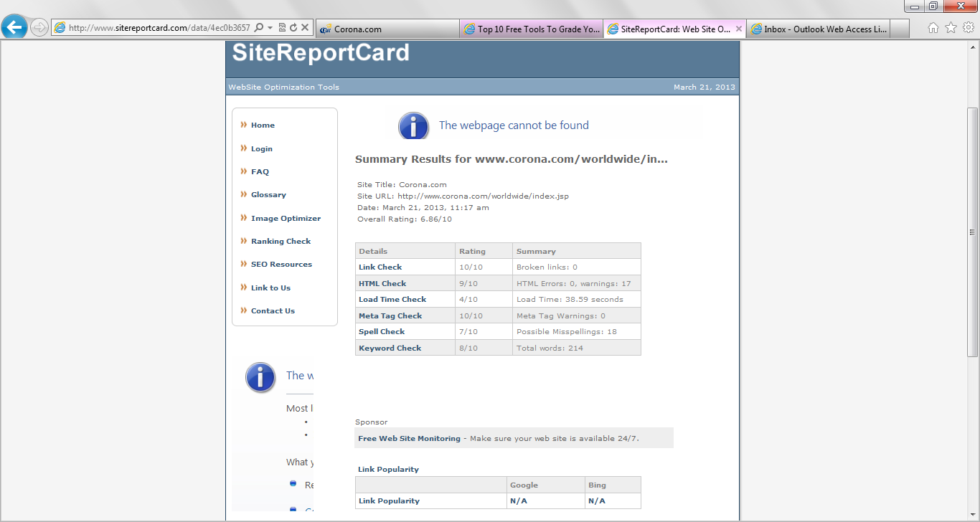Click the Link Popularity row link

389,500
